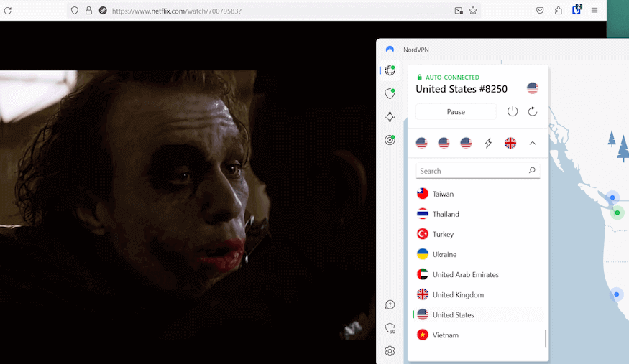The height and width of the screenshot is (364, 629).
Task: Connect to Ukraine
Action: [x=478, y=254]
